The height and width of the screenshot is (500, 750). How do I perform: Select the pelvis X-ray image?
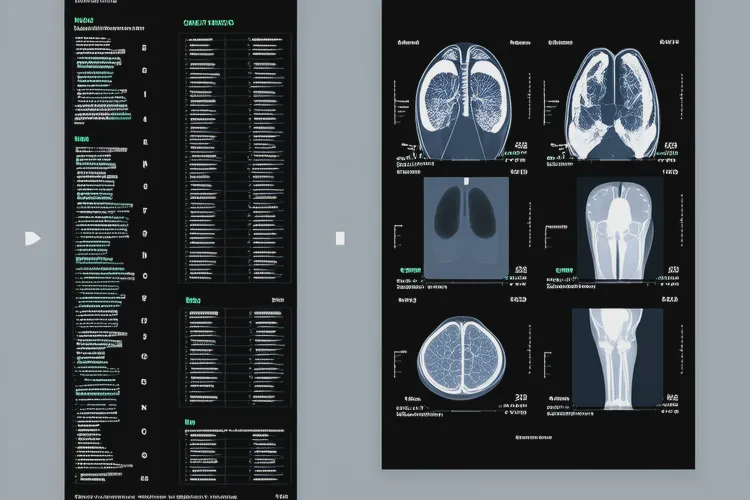pos(616,228)
